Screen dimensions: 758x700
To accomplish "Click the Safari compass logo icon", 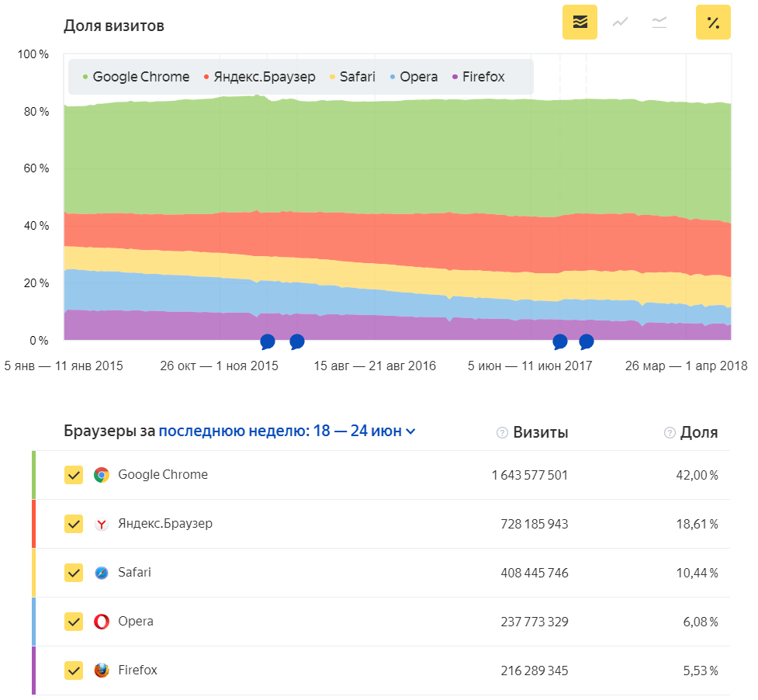I will (102, 573).
